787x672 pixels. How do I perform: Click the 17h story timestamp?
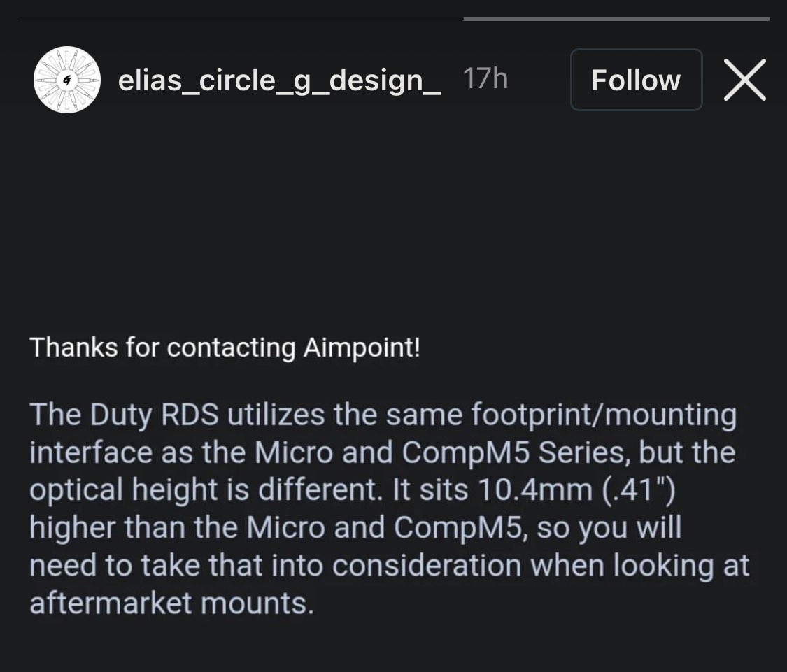tap(485, 80)
